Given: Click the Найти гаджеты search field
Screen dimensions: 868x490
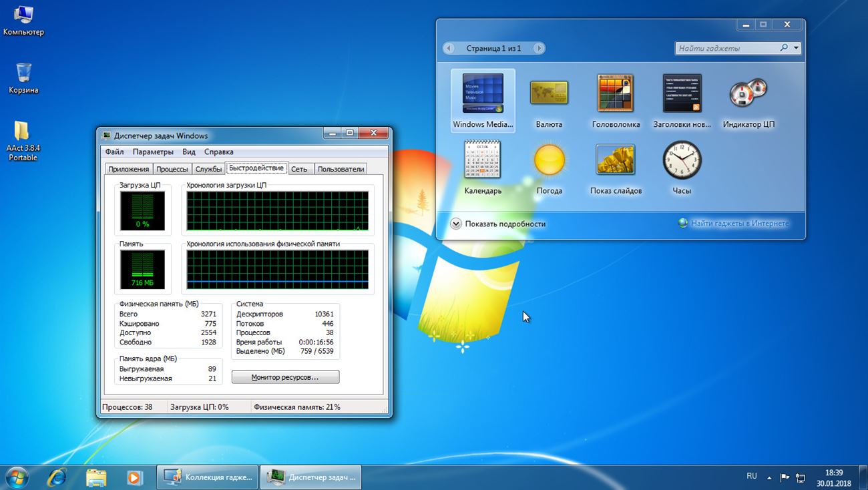Looking at the screenshot, I should click(x=726, y=48).
